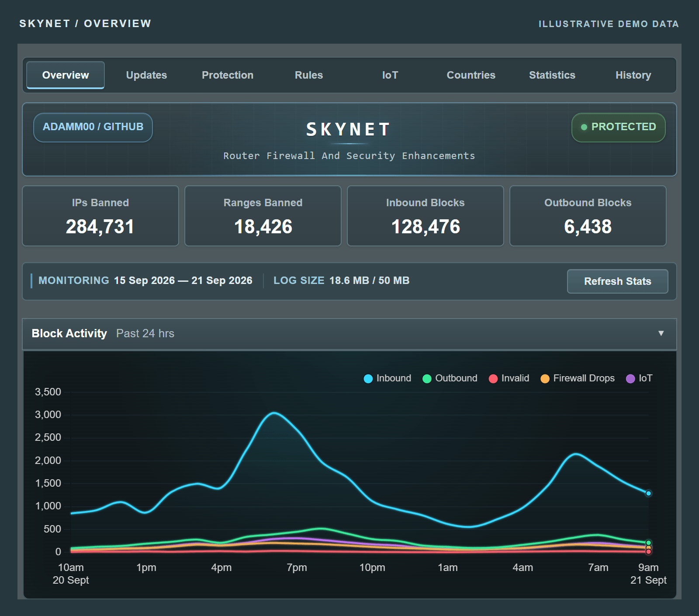Select the Ranges Banned card
Viewport: 699px width, 616px height.
click(263, 216)
